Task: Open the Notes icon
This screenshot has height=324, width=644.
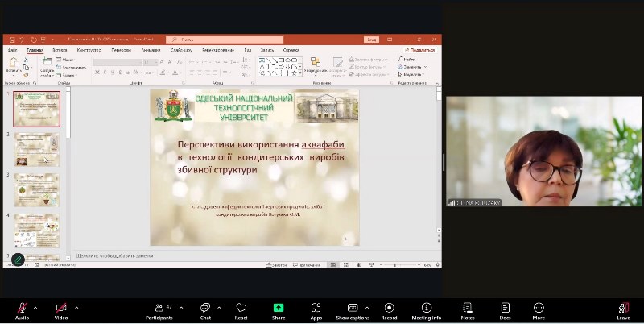Action: pyautogui.click(x=467, y=308)
